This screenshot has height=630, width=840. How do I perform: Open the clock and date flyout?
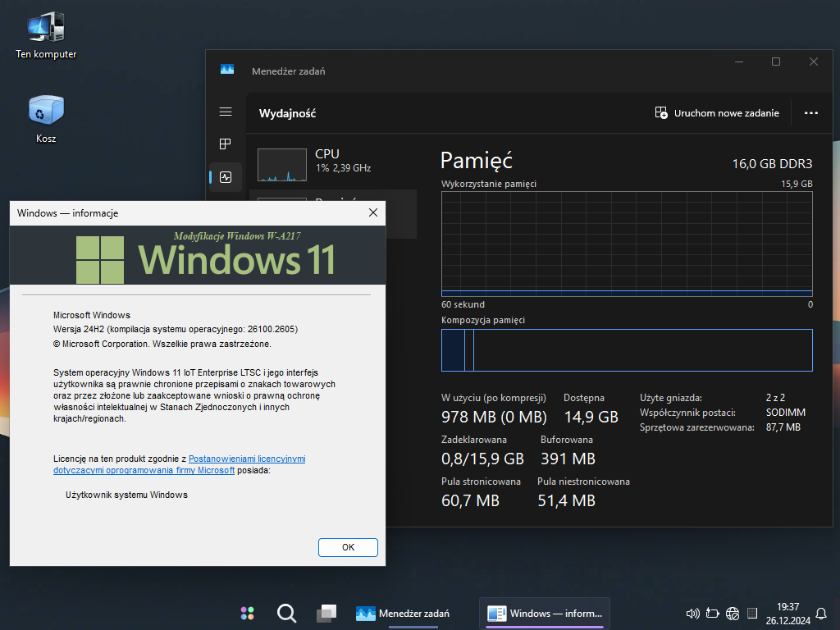point(787,613)
